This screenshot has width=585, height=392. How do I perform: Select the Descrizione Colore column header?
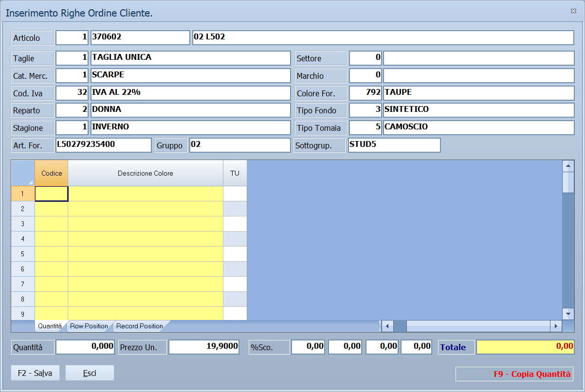[x=146, y=173]
